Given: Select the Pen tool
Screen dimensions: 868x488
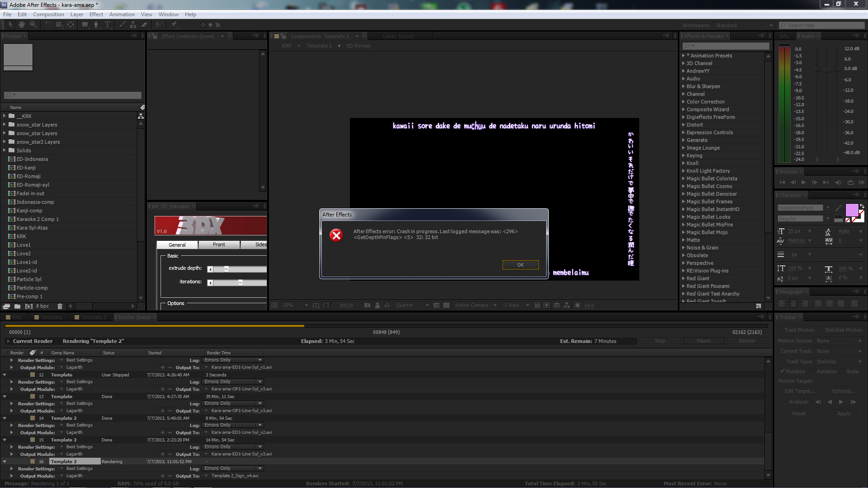Looking at the screenshot, I should [x=96, y=24].
